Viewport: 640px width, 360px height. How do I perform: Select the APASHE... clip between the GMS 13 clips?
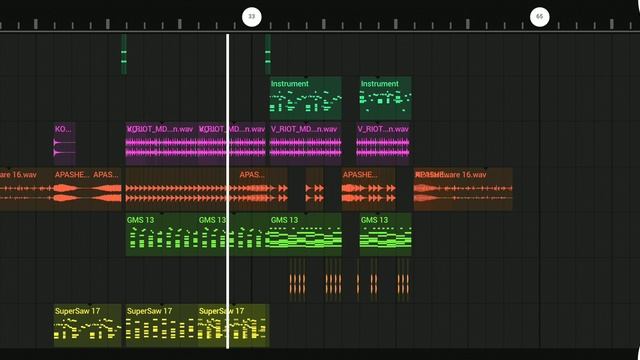pos(369,189)
